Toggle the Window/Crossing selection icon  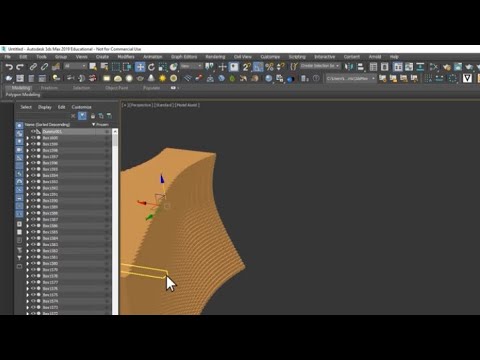[127, 67]
